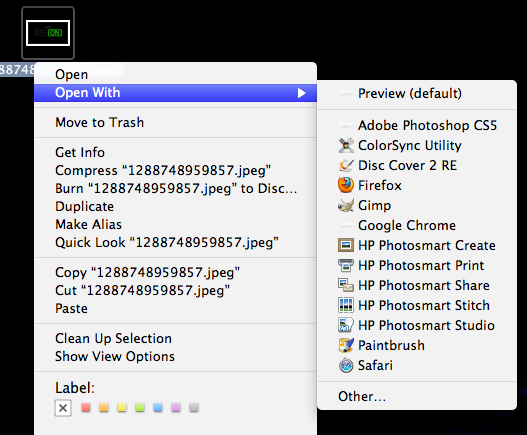Open with Safari label
527x435 pixels.
(x=375, y=365)
